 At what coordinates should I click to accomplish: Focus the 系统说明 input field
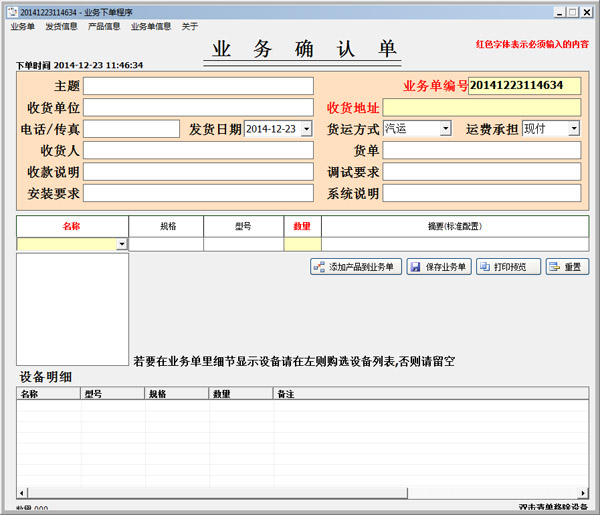pos(482,193)
